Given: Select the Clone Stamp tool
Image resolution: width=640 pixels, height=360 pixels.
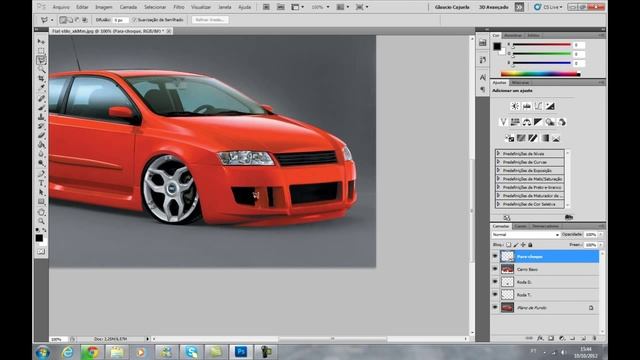Looking at the screenshot, I should (41, 117).
